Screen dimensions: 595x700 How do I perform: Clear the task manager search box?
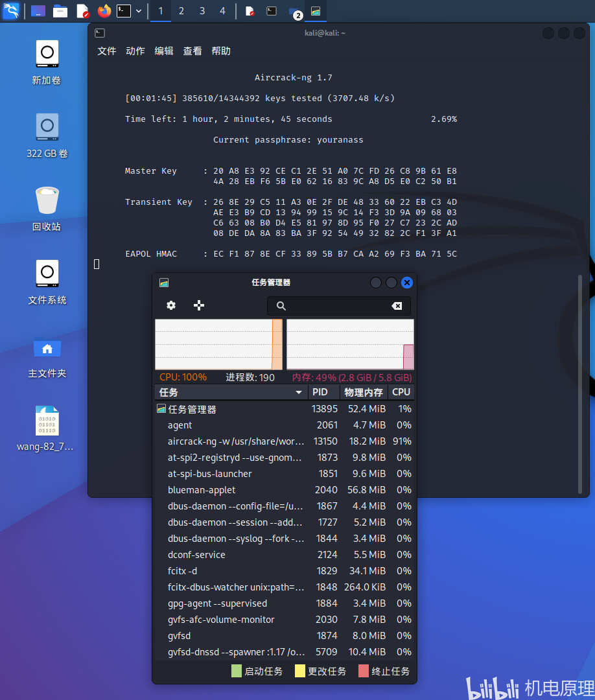[397, 306]
